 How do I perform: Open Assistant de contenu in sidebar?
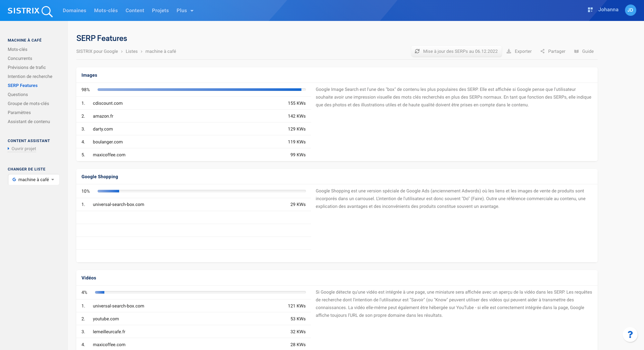[29, 122]
